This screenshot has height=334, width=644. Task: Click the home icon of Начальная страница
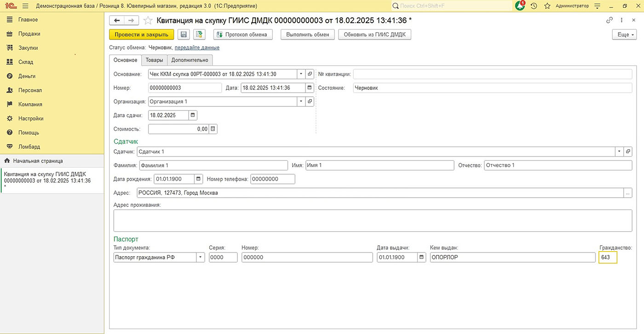pos(7,161)
